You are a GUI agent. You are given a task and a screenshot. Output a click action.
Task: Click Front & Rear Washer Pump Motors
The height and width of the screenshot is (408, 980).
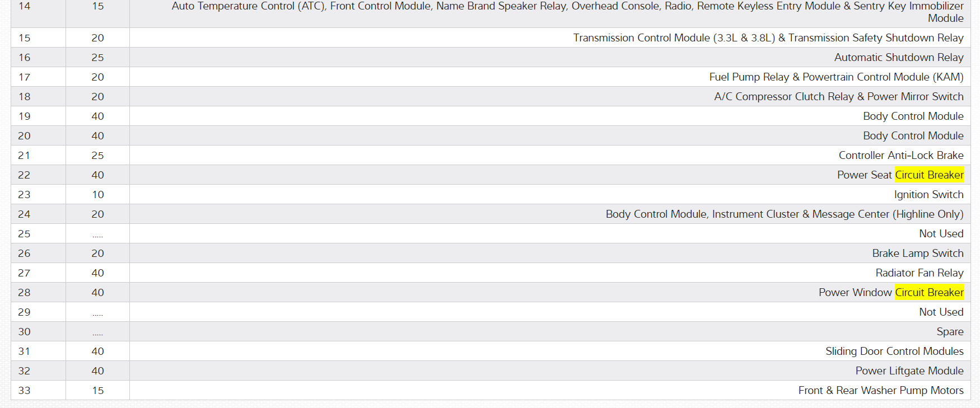pyautogui.click(x=880, y=390)
